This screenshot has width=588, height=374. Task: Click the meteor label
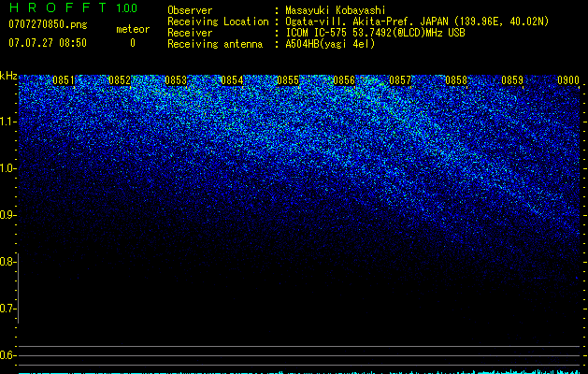133,29
